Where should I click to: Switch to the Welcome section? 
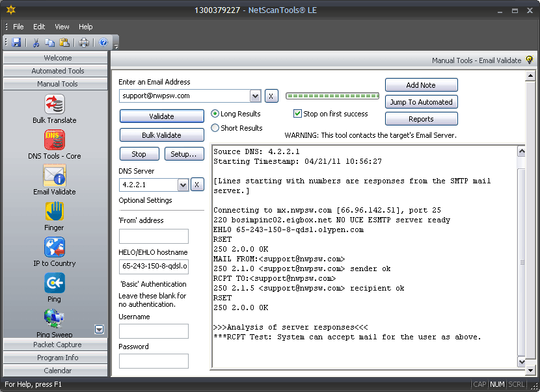[55, 58]
